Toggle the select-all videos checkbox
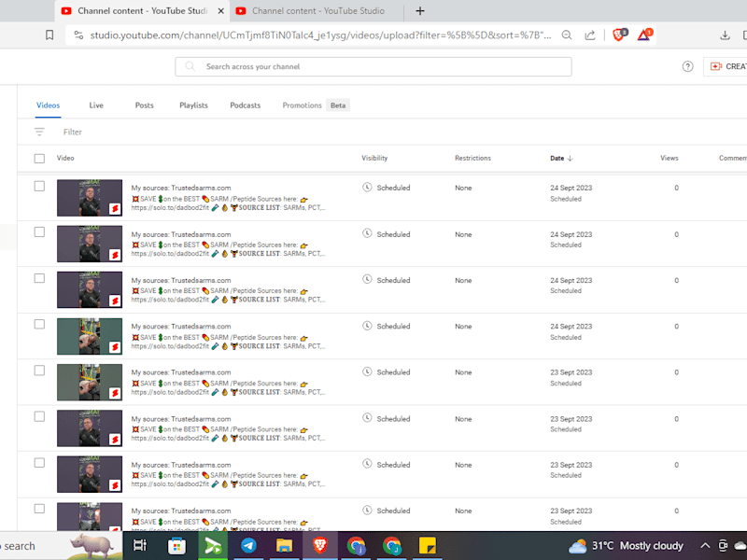The image size is (747, 560). (39, 158)
